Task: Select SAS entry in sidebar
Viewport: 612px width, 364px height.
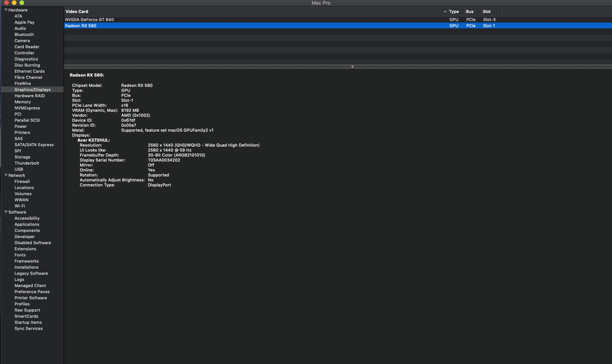Action: tap(19, 139)
